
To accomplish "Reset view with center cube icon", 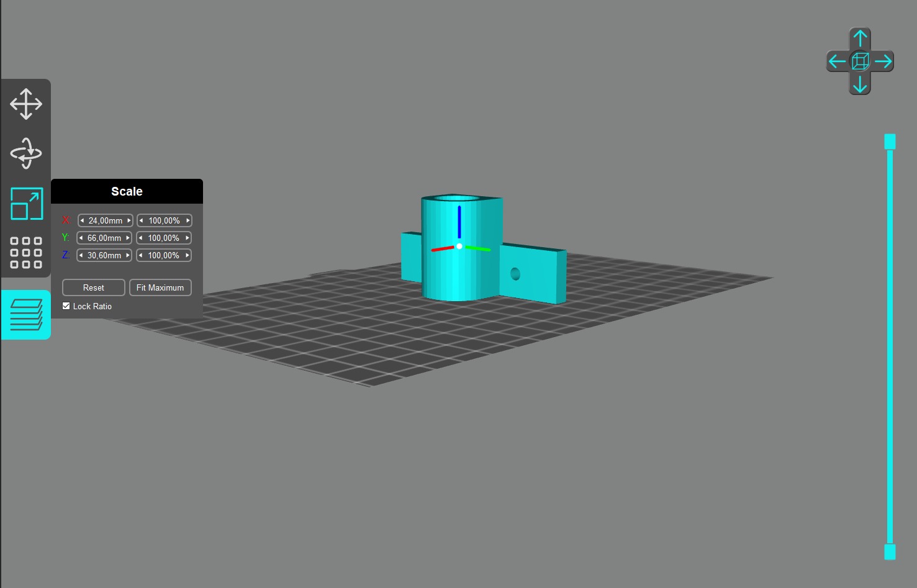I will tap(860, 61).
